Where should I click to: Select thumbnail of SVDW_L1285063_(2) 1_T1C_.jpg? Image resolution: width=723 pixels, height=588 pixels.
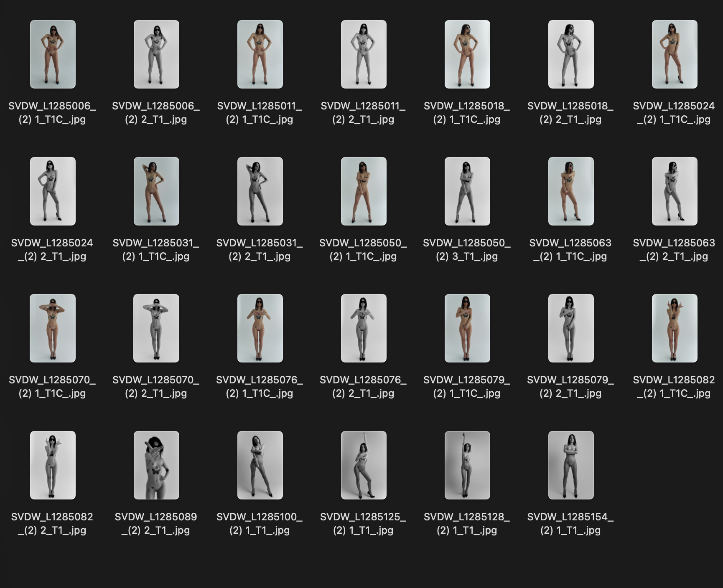tap(571, 191)
